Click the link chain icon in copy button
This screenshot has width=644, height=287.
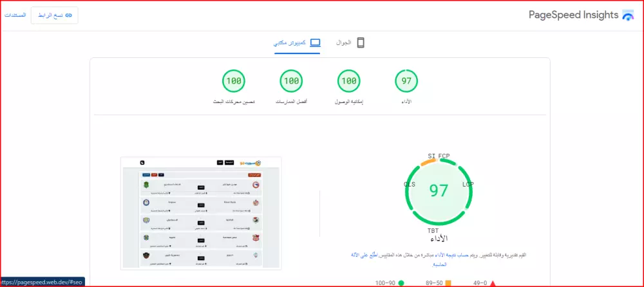pyautogui.click(x=69, y=15)
